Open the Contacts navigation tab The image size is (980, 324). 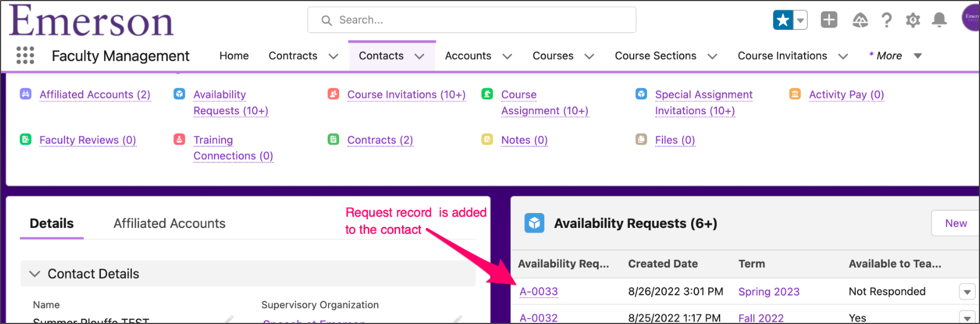click(381, 56)
